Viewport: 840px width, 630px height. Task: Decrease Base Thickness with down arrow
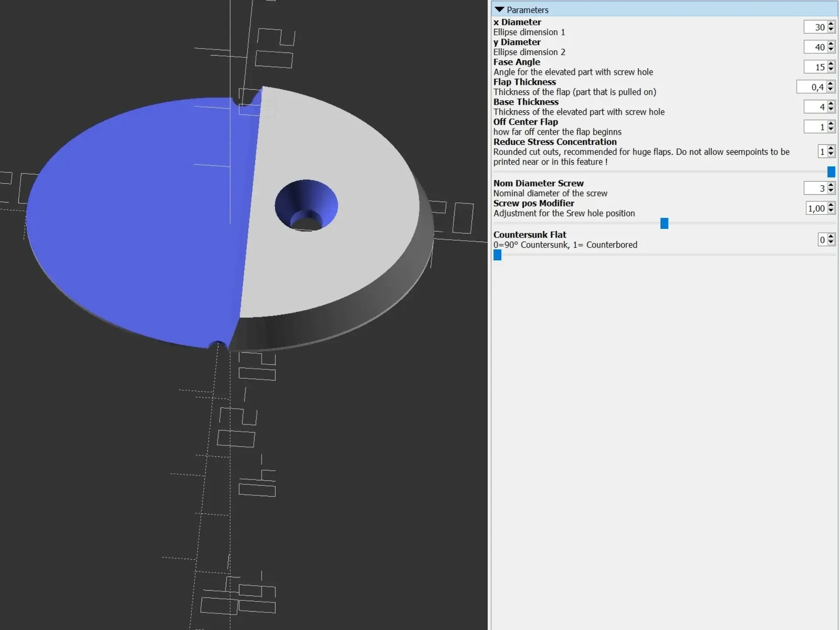click(831, 110)
